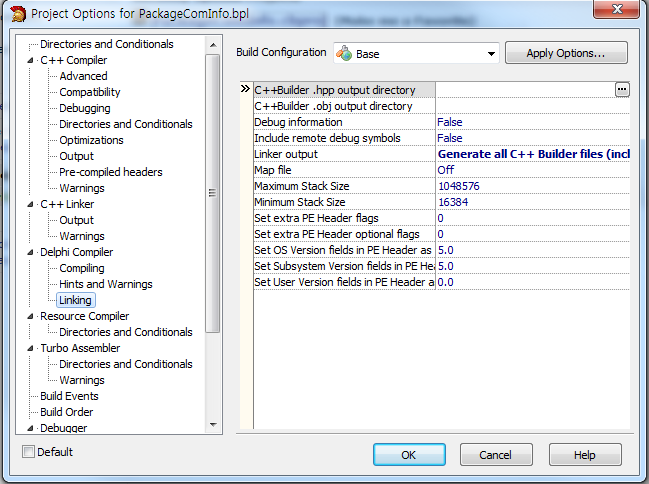Open Hints and Warnings under Delphi Compiler

(x=105, y=284)
